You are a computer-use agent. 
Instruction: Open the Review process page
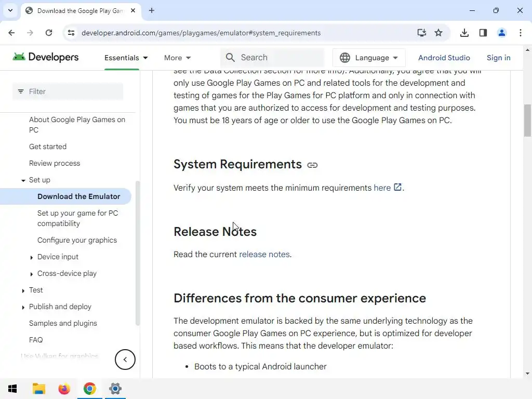click(x=55, y=163)
